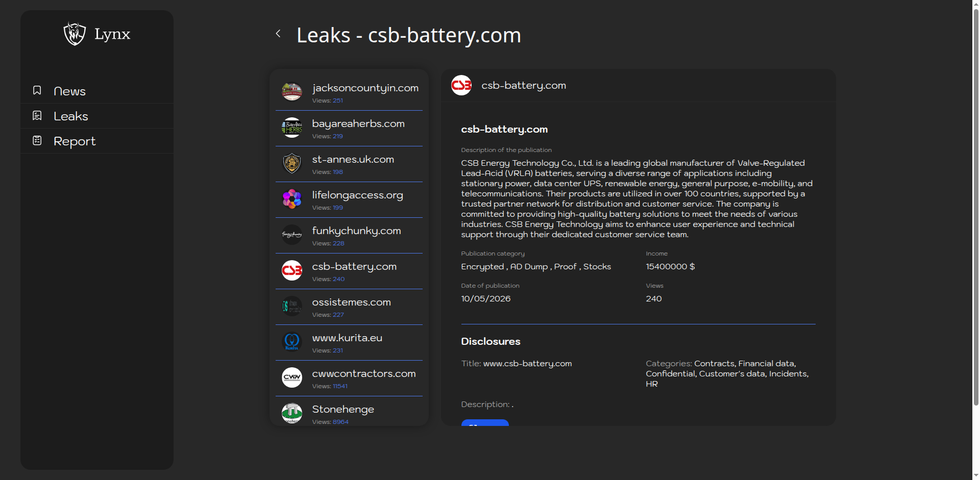Click the 'Leaks - csb-battery.com' page heading
Image resolution: width=980 pixels, height=480 pixels.
[409, 35]
